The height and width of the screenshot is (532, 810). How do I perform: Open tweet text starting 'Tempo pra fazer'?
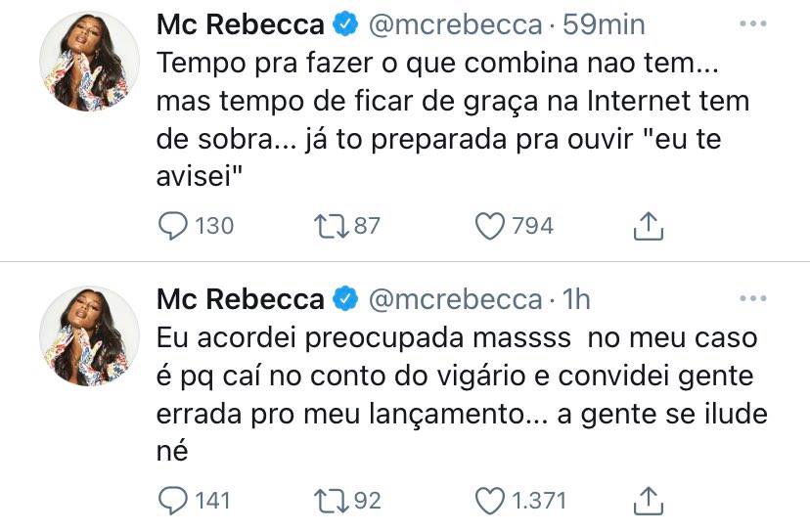(x=440, y=103)
